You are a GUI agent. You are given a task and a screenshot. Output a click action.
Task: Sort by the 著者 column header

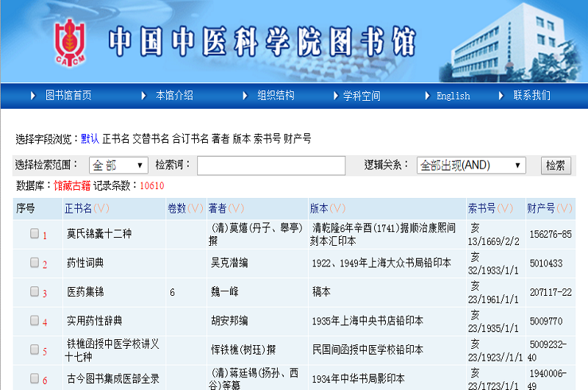(x=218, y=208)
